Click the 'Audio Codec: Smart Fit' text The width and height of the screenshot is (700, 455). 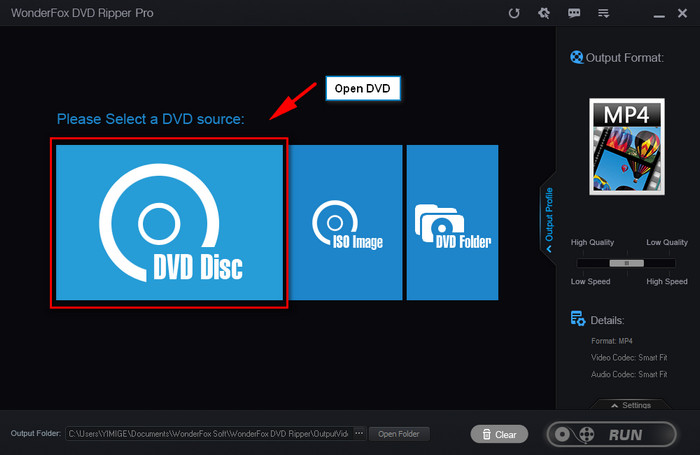tap(629, 374)
